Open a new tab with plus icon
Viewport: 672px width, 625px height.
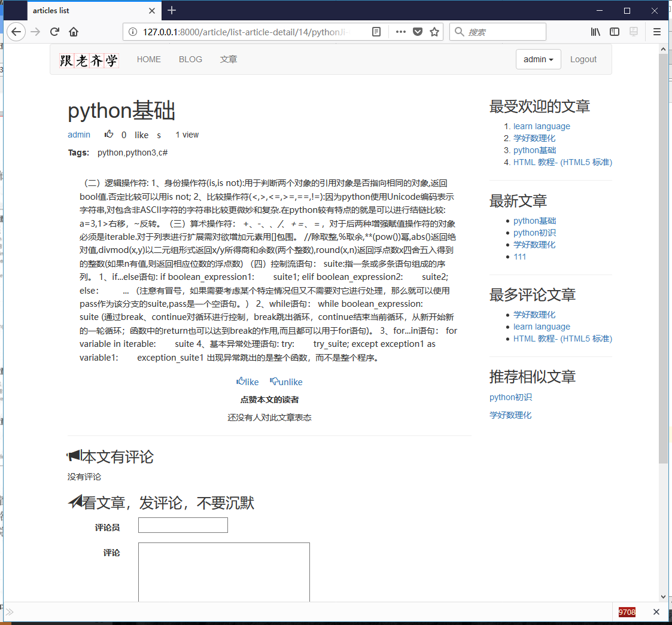tap(172, 10)
